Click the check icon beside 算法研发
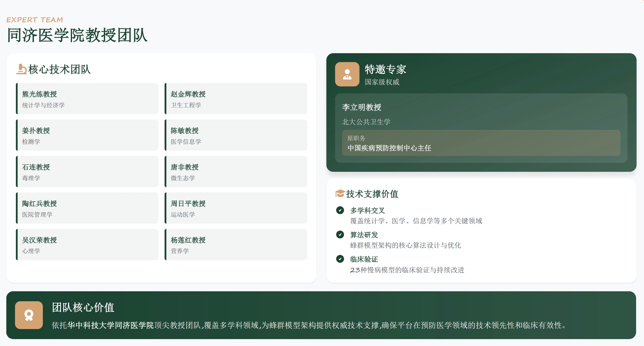 pos(340,234)
